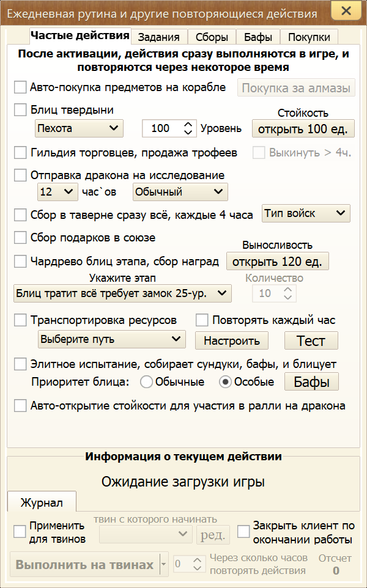Enable Элитное испытание checkbox
Viewport: 367px width, 588px height.
[x=20, y=364]
